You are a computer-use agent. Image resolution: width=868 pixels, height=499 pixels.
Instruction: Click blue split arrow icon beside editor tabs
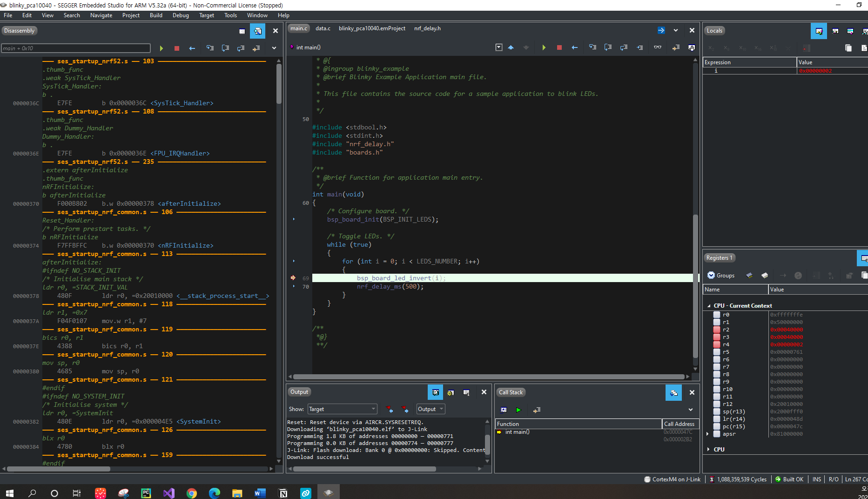tap(661, 30)
